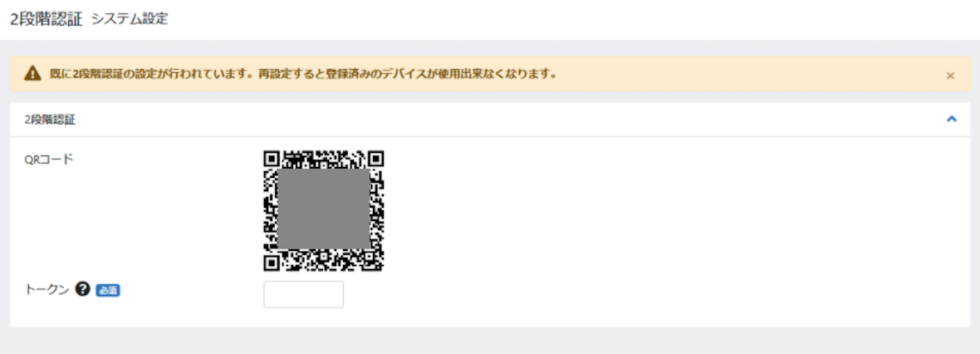Click the blue 必須 badge
980x354 pixels.
click(107, 290)
